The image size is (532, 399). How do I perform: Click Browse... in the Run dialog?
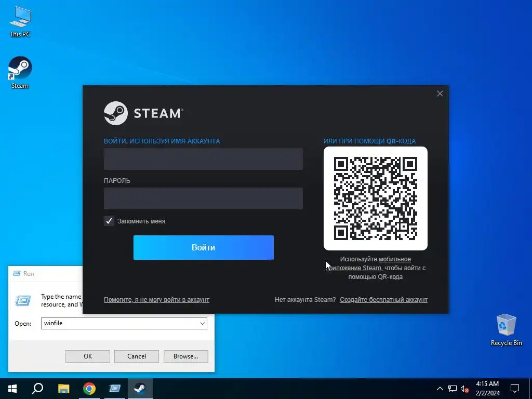point(185,356)
